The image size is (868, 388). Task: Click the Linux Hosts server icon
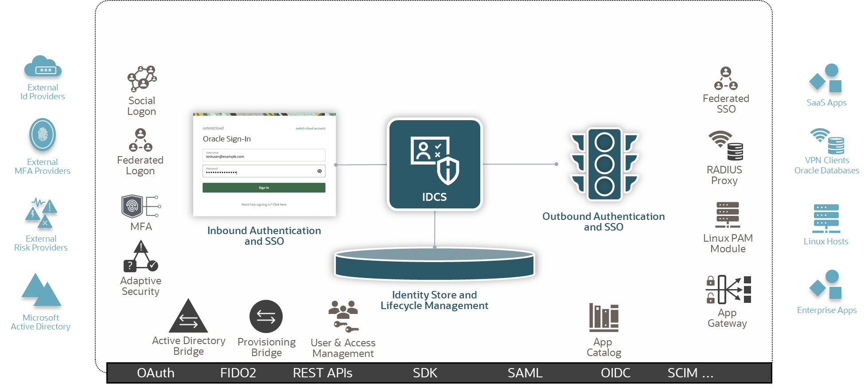pyautogui.click(x=826, y=219)
